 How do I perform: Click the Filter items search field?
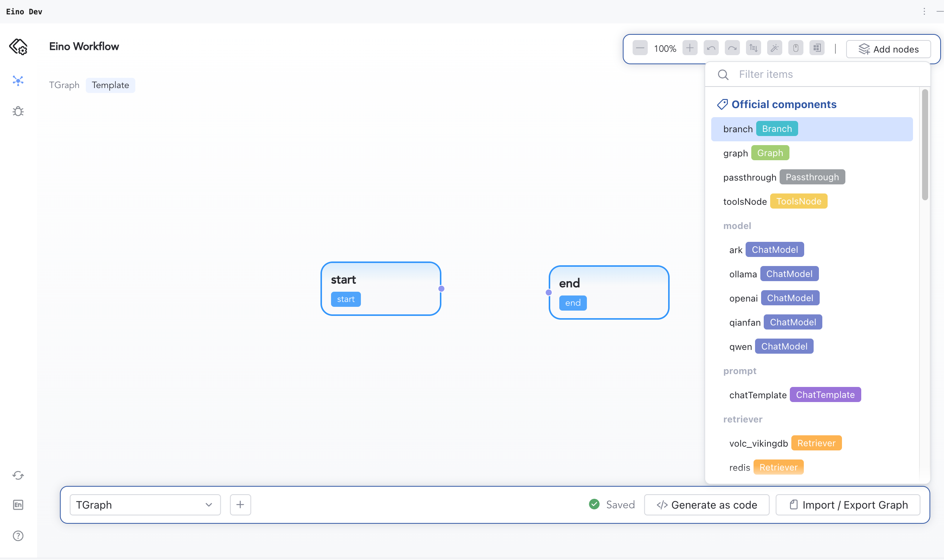(824, 74)
